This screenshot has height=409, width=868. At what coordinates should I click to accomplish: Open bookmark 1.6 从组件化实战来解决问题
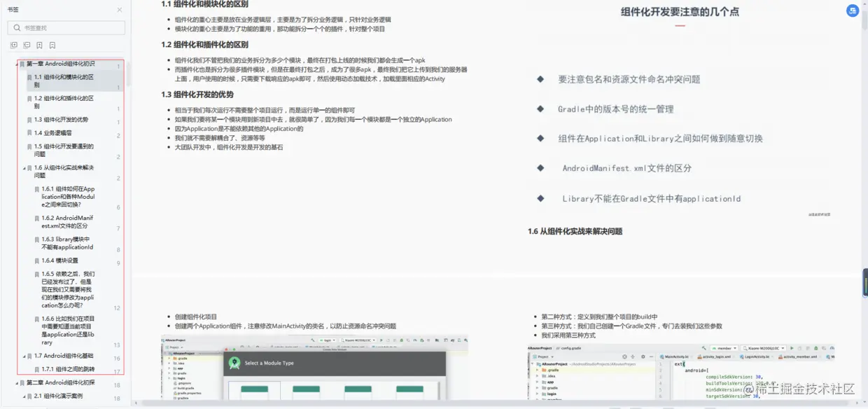(64, 172)
